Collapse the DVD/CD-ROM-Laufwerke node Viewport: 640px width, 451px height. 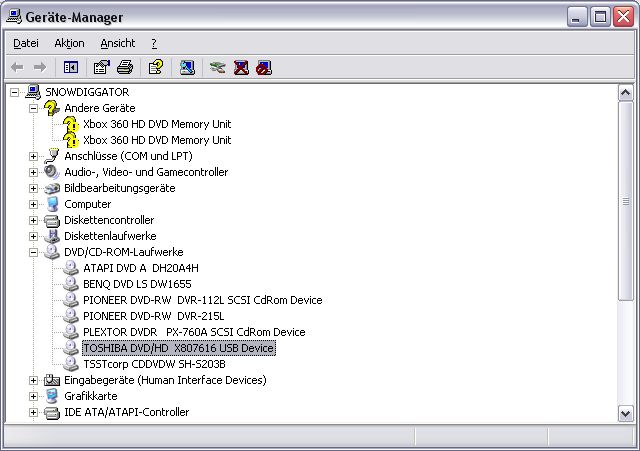pyautogui.click(x=33, y=252)
